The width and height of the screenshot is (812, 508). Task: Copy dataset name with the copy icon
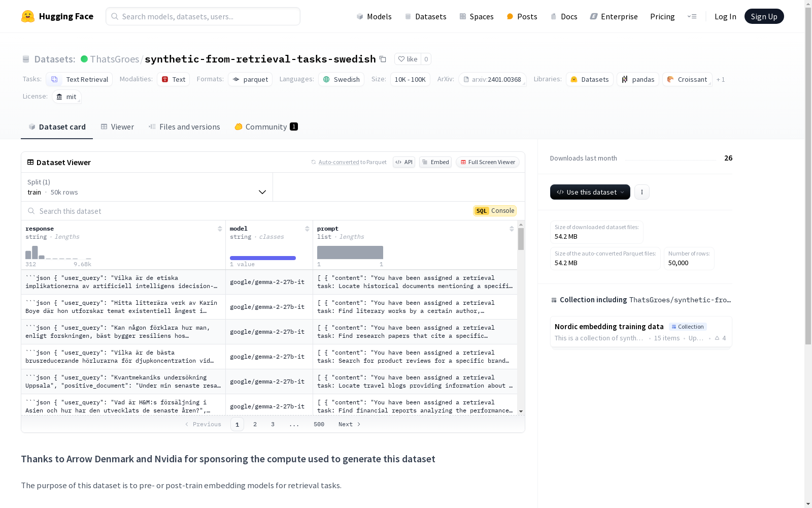tap(383, 59)
